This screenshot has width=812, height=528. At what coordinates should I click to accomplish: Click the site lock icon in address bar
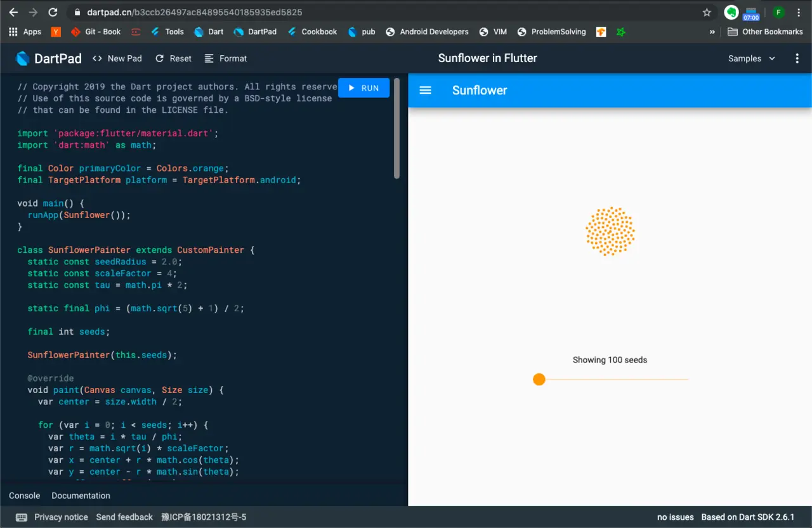point(77,12)
